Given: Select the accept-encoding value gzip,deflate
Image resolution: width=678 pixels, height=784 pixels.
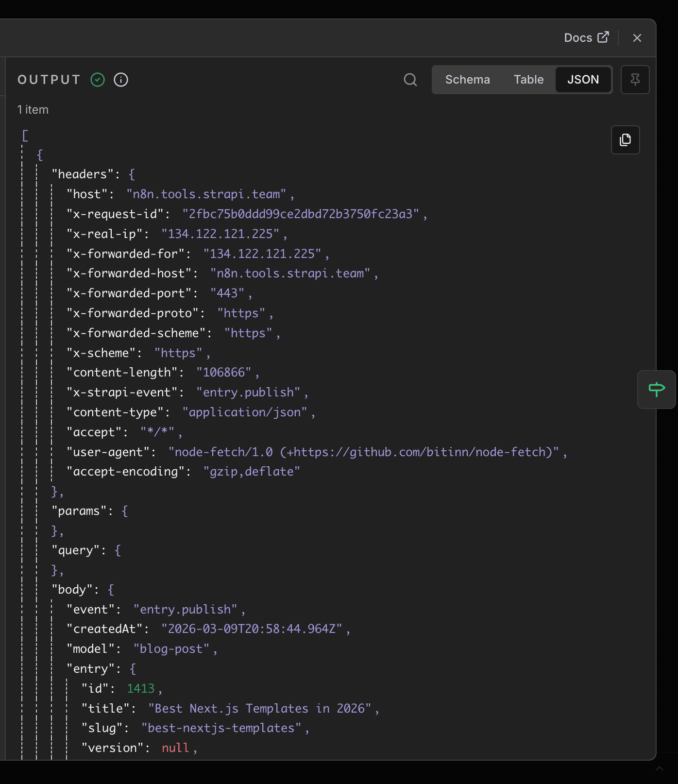Looking at the screenshot, I should pyautogui.click(x=252, y=472).
